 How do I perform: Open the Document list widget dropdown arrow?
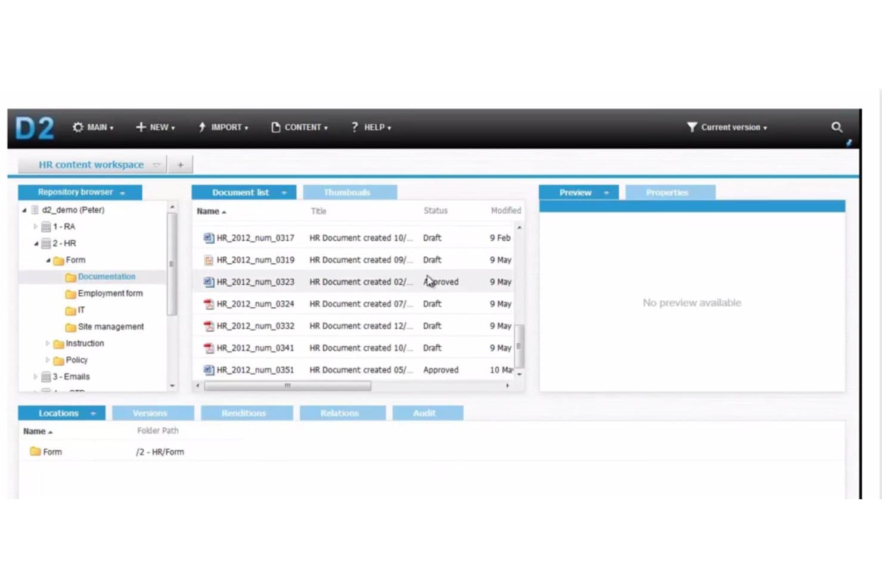click(284, 193)
